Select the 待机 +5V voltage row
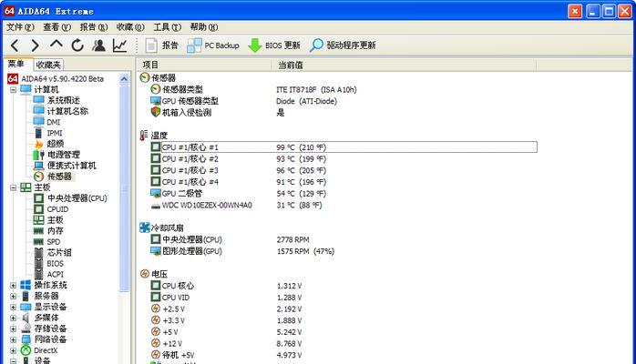This screenshot has width=636, height=364. coord(344,355)
